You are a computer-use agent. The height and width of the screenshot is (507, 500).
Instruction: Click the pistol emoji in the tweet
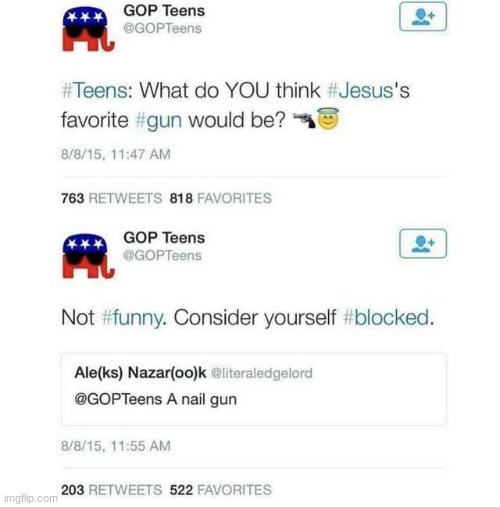click(x=304, y=120)
